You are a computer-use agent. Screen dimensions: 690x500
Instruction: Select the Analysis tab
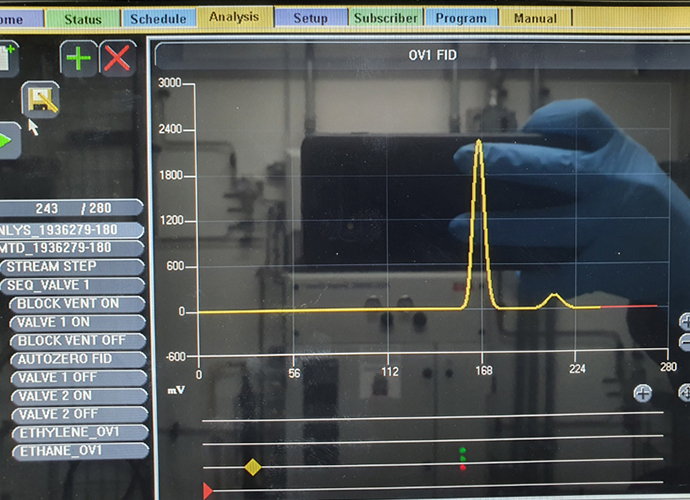point(235,18)
